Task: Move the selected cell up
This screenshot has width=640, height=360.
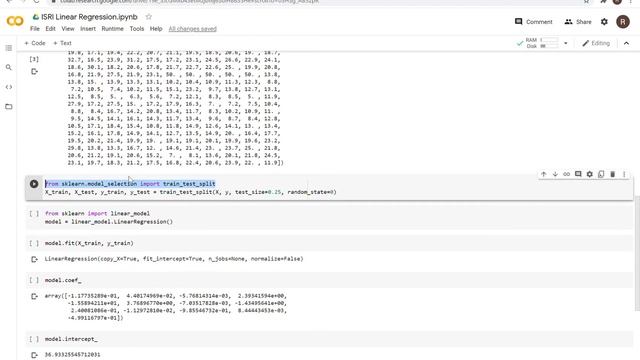Action: 544,174
